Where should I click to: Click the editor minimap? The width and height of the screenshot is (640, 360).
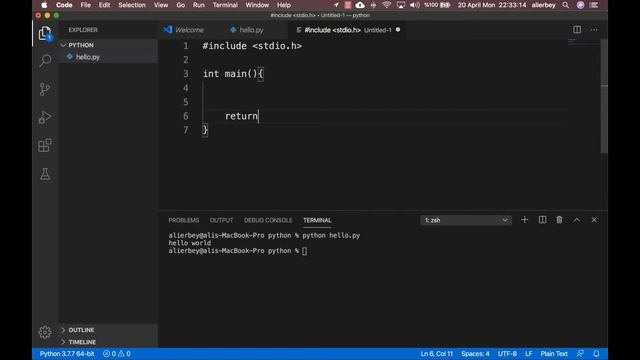tap(584, 42)
